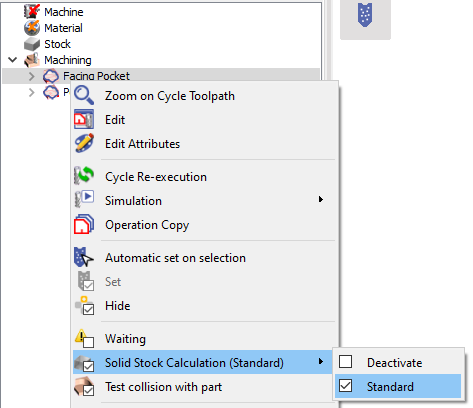Click the blue tool icon in right panel
473x408 pixels.
(365, 15)
